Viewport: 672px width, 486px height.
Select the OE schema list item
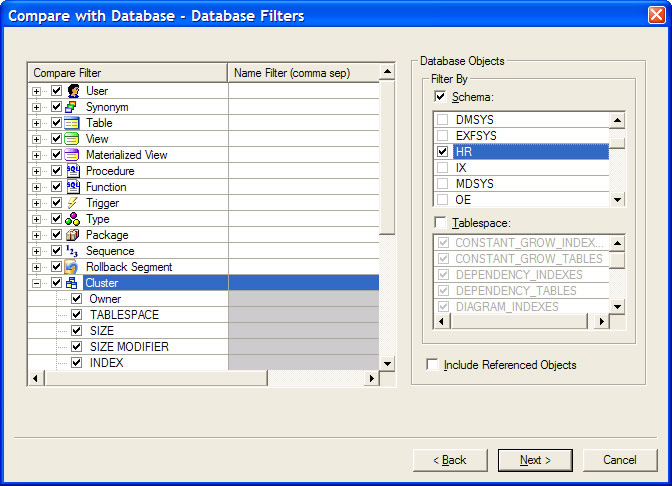coord(463,200)
